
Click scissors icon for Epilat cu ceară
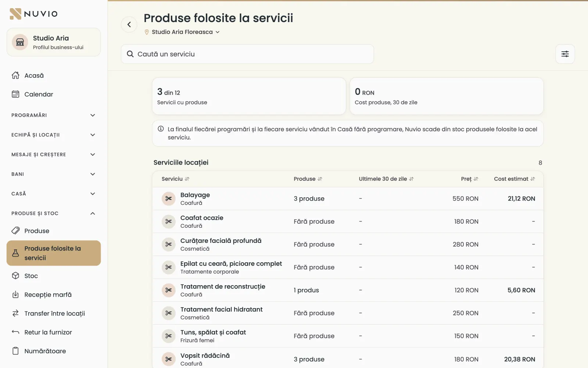pos(169,267)
